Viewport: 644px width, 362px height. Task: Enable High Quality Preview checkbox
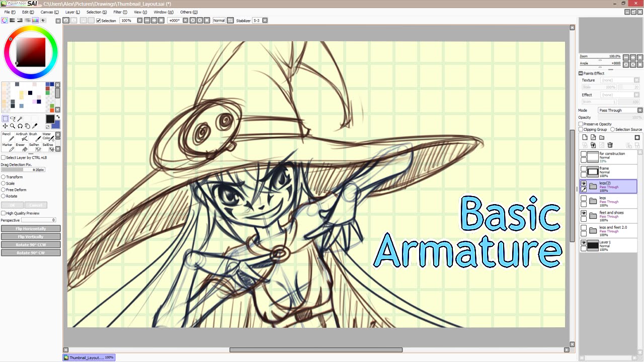[x=4, y=213]
